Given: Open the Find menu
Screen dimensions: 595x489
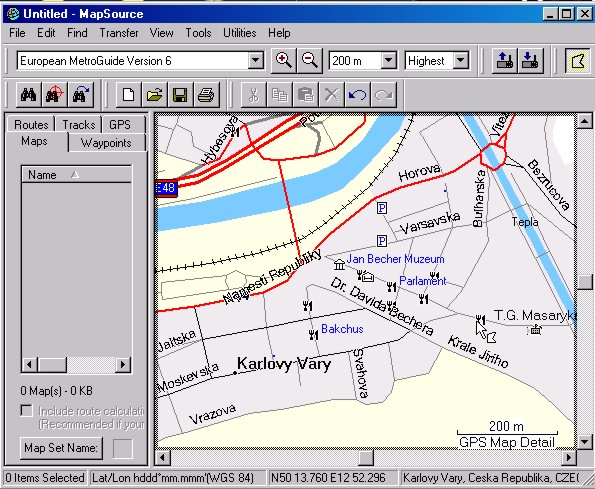Looking at the screenshot, I should pos(77,33).
